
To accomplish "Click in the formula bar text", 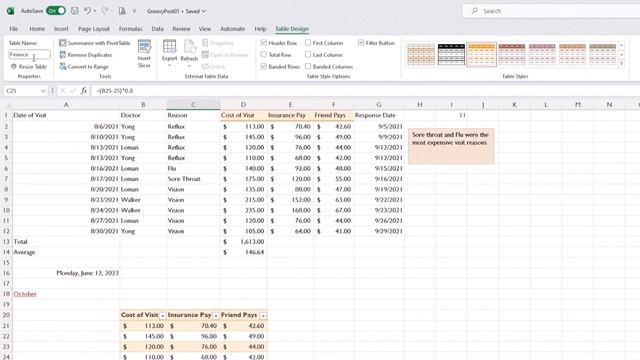I will coord(115,91).
